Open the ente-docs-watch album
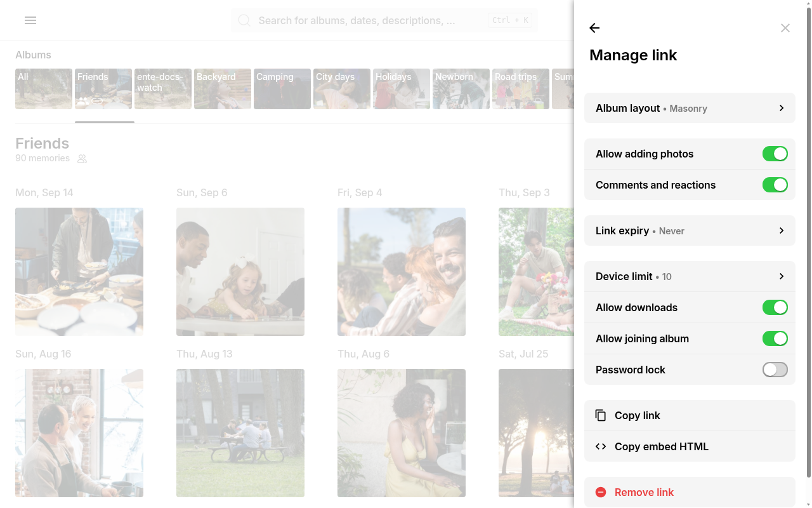 pyautogui.click(x=163, y=89)
